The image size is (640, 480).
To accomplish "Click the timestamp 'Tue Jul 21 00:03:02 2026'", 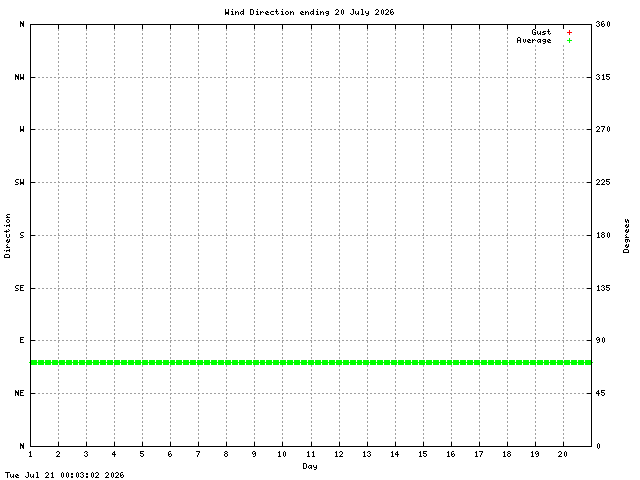I will (x=64, y=475).
